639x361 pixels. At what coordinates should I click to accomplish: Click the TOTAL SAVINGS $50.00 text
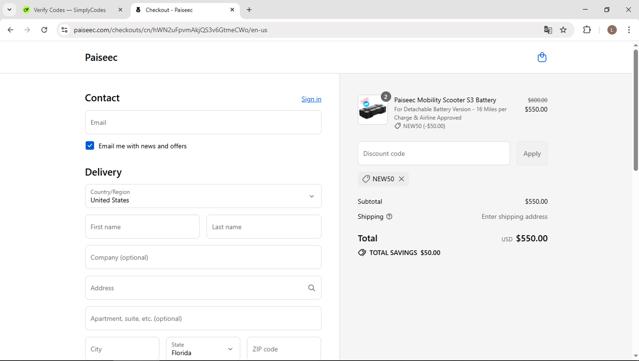405,253
